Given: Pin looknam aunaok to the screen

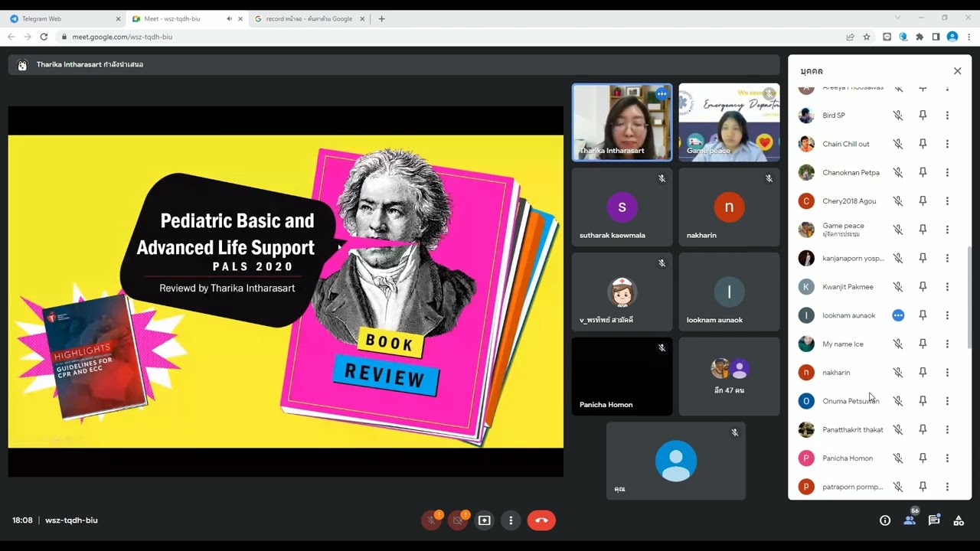Looking at the screenshot, I should [x=923, y=315].
